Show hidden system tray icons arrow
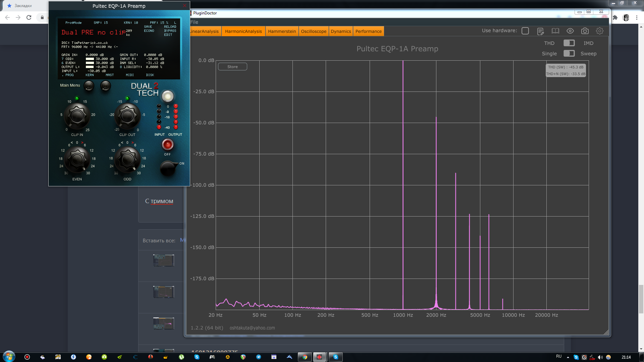Image resolution: width=644 pixels, height=362 pixels. (568, 357)
